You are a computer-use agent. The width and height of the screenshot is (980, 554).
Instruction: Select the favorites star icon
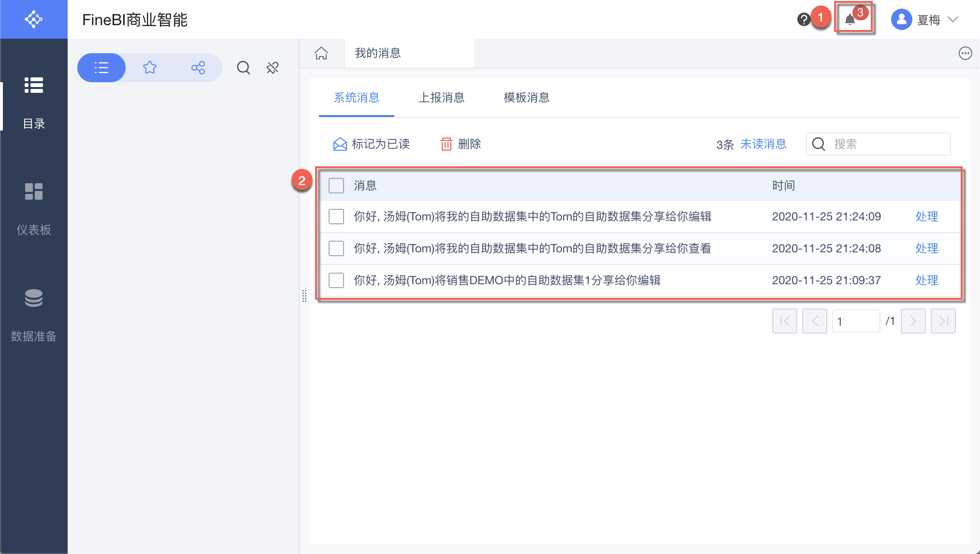pos(150,68)
